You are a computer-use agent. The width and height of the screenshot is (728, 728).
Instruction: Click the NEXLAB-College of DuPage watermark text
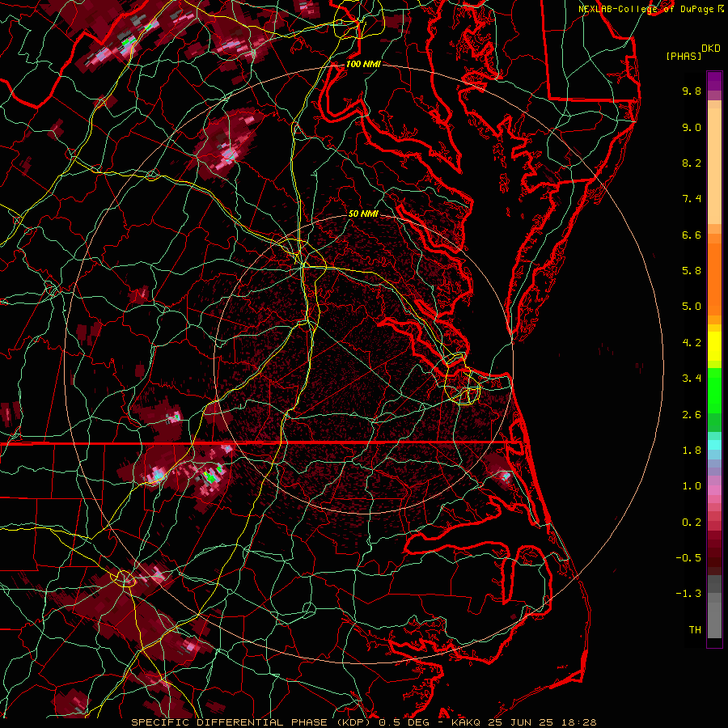click(x=651, y=9)
